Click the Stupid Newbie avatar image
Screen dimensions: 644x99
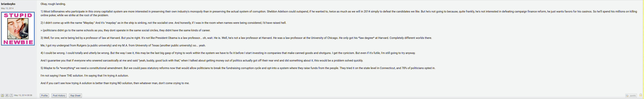click(x=18, y=29)
